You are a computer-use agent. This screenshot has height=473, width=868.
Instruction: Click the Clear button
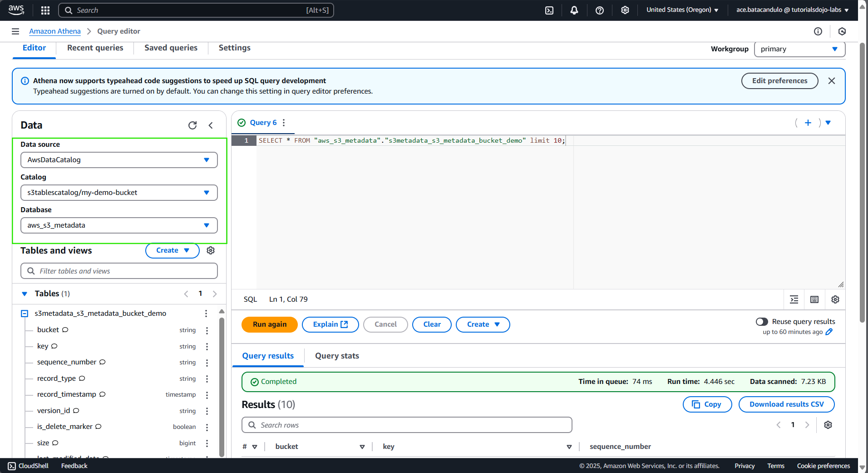[432, 324]
